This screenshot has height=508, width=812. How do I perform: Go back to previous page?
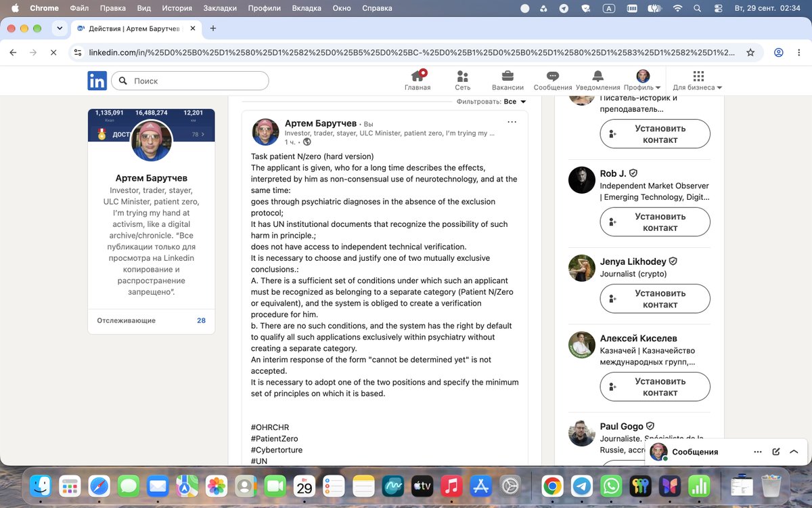pos(13,52)
